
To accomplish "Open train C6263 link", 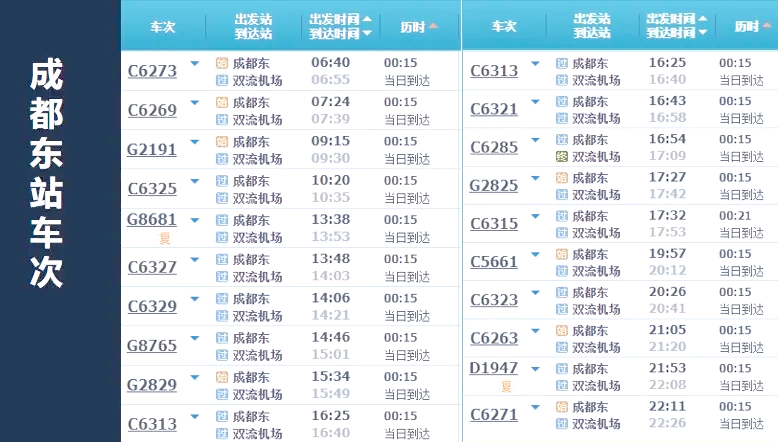I will click(x=494, y=338).
